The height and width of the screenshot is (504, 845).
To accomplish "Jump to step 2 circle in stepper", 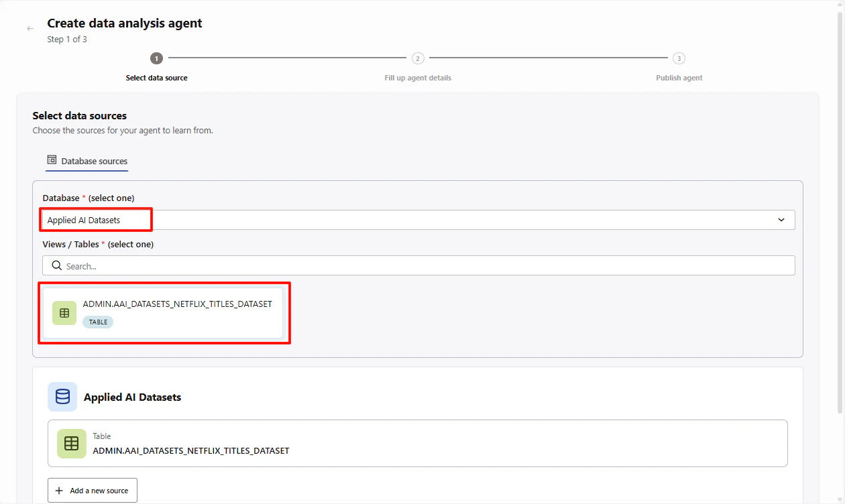I will tap(418, 58).
